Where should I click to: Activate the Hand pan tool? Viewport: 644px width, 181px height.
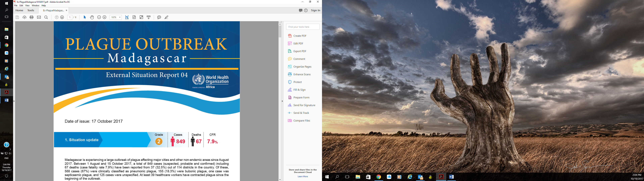(x=92, y=17)
